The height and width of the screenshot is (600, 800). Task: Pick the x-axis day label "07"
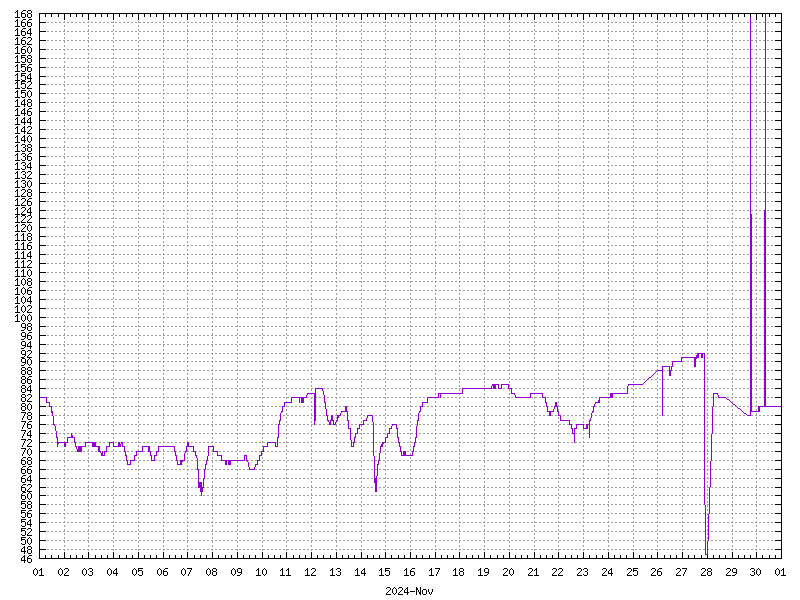[x=187, y=572]
